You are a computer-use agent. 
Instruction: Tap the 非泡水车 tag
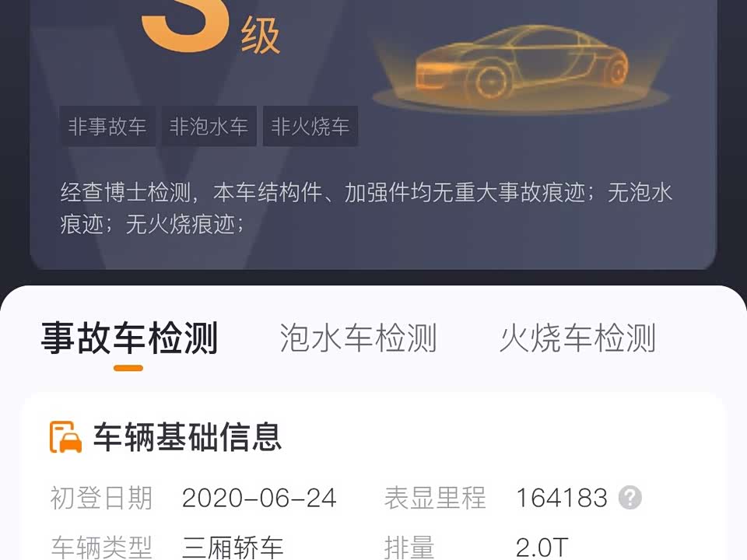(209, 127)
